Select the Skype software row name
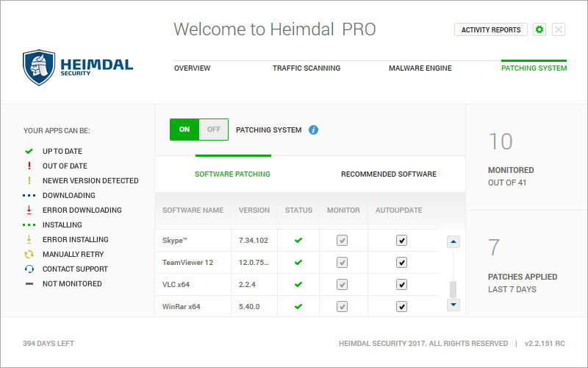Viewport: 588px width, 368px height. (x=174, y=241)
